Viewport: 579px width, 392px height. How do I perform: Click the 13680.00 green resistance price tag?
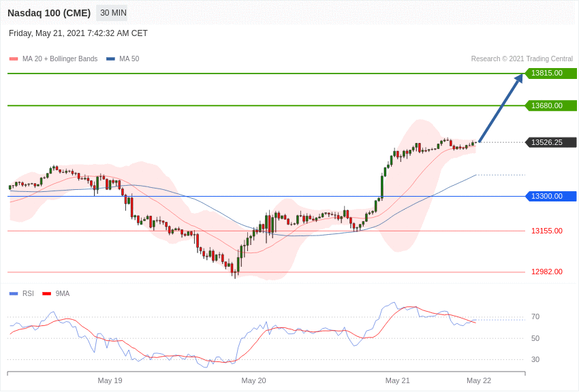coord(550,105)
